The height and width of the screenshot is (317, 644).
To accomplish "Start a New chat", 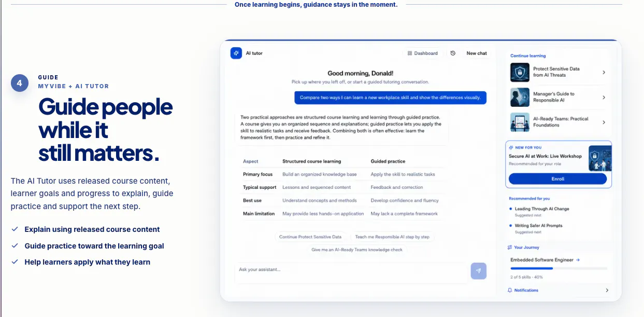I will [477, 53].
